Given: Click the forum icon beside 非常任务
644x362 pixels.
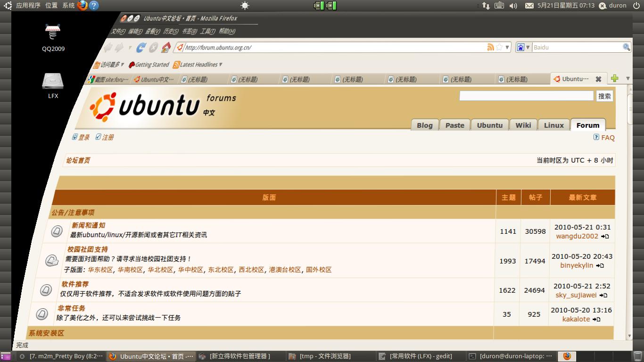Looking at the screenshot, I should [x=42, y=314].
